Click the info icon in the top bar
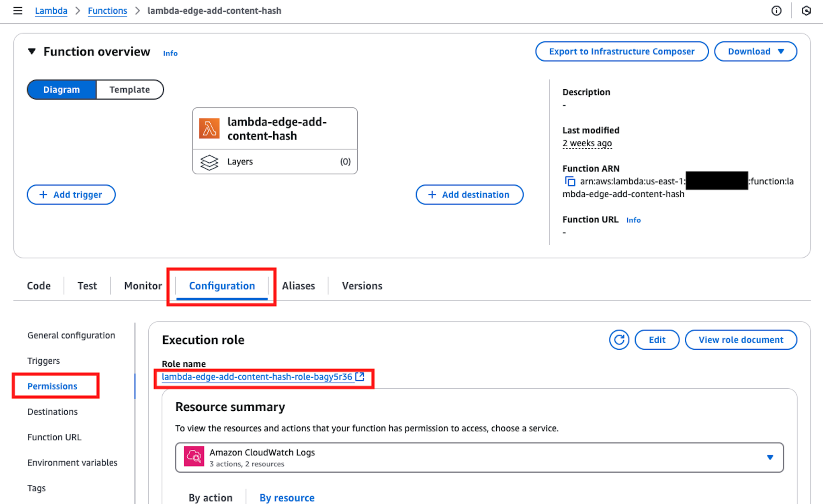823x504 pixels. point(777,11)
